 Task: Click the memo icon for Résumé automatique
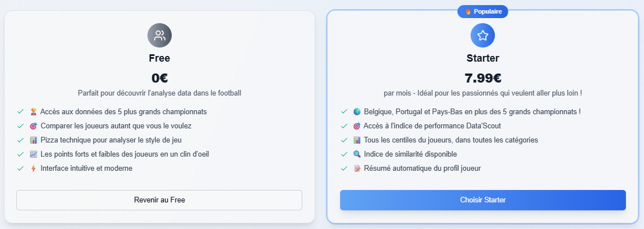(x=357, y=168)
